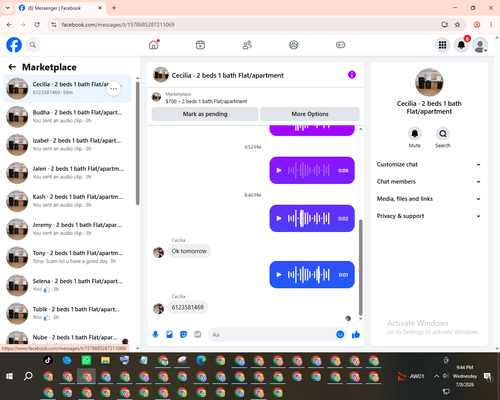Open the Groups icon in top navigation
The width and height of the screenshot is (500, 400).
294,45
